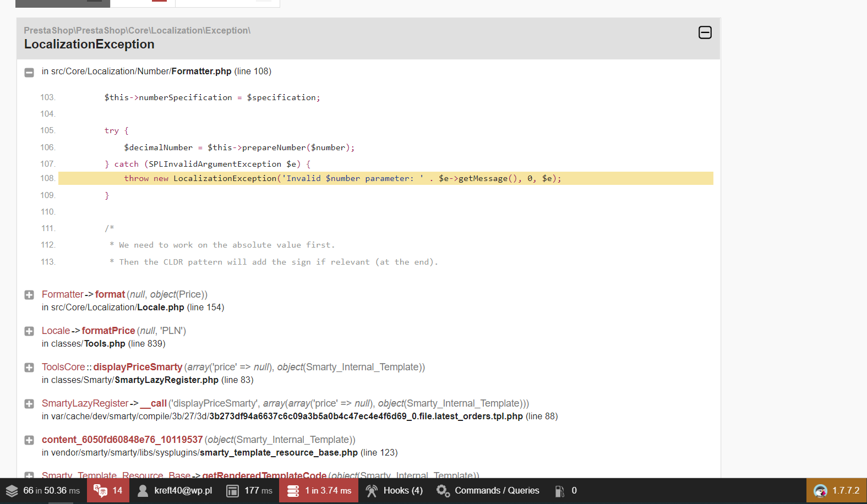Expand the Formatter->format trace entry

[29, 295]
